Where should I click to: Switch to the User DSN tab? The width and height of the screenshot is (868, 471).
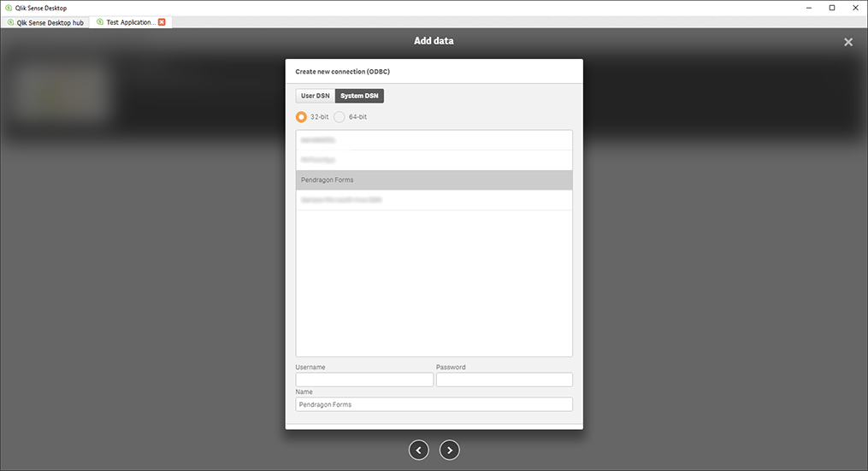point(315,96)
